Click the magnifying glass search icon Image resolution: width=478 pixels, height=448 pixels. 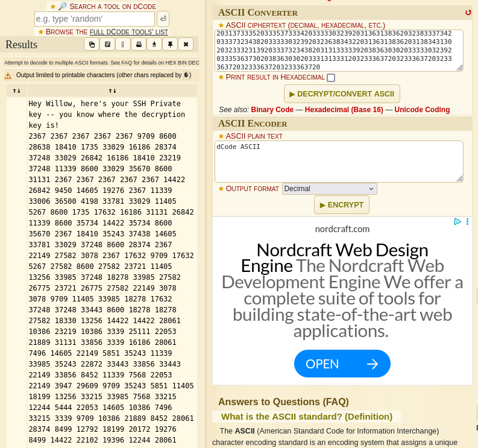point(63,7)
